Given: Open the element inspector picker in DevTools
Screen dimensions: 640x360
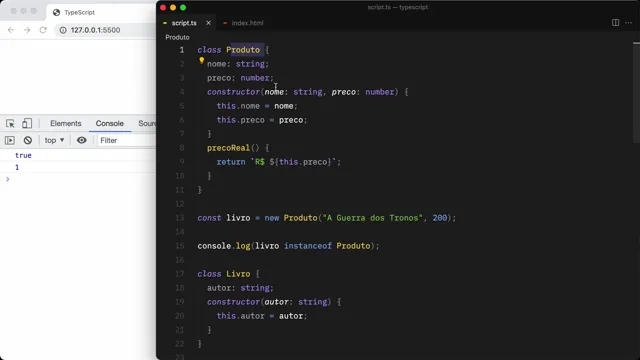Looking at the screenshot, I should (10, 123).
